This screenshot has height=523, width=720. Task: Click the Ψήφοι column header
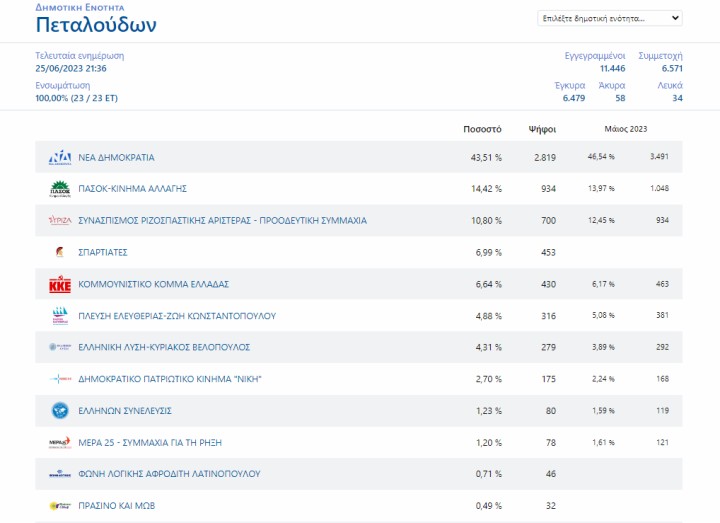pos(542,129)
